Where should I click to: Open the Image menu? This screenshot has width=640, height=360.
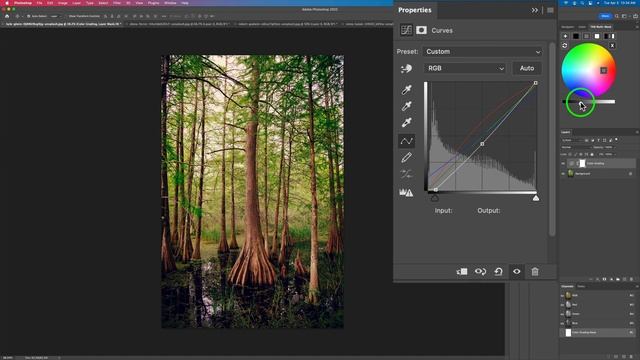tap(62, 3)
